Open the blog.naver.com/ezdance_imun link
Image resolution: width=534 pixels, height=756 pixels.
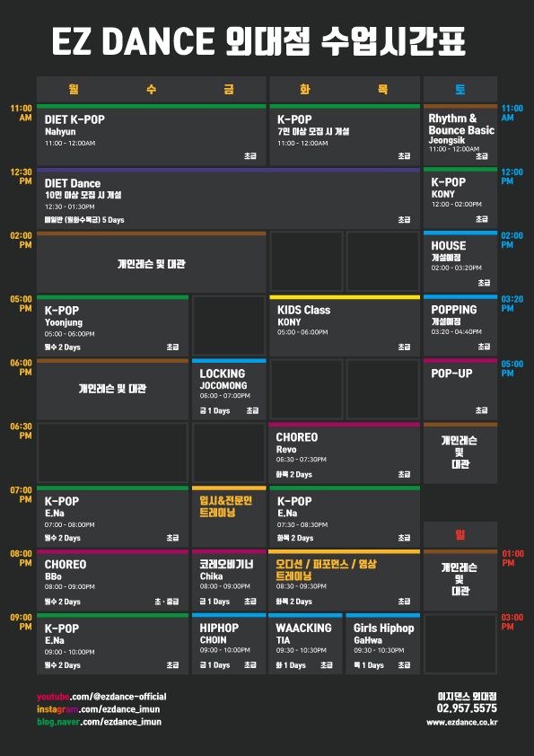coord(100,721)
